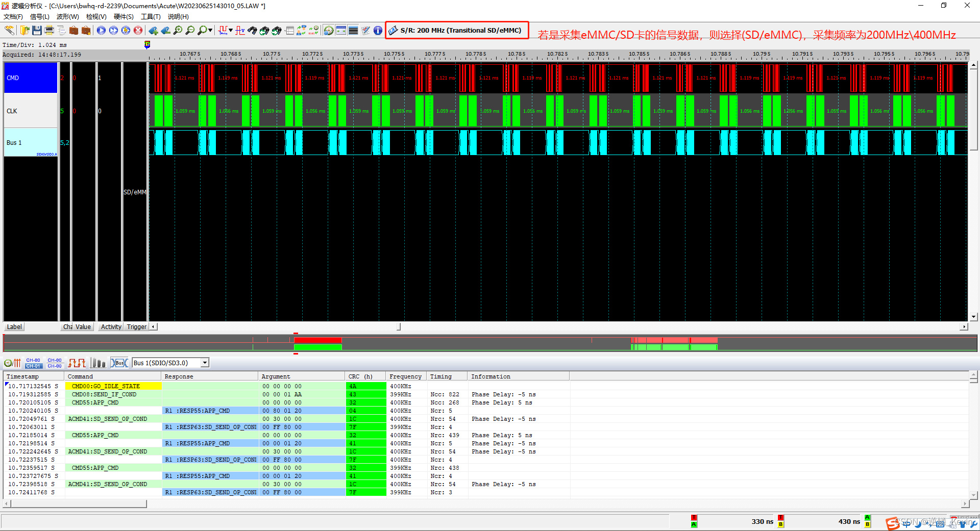Click the A-B cursor marker in status bar
The width and height of the screenshot is (980, 531).
coord(867,521)
